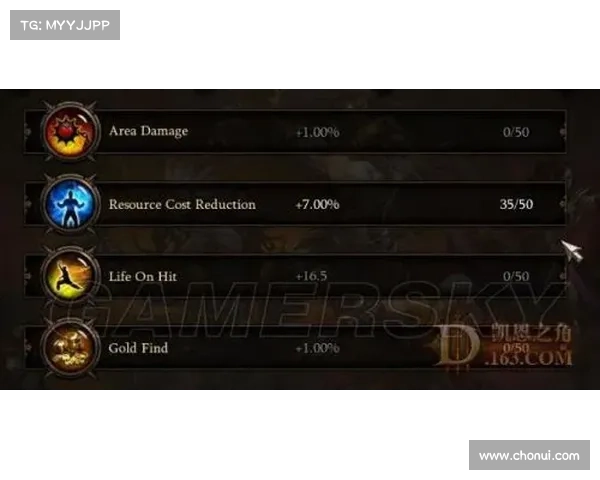Click the 35/50 points counter

[x=516, y=204]
